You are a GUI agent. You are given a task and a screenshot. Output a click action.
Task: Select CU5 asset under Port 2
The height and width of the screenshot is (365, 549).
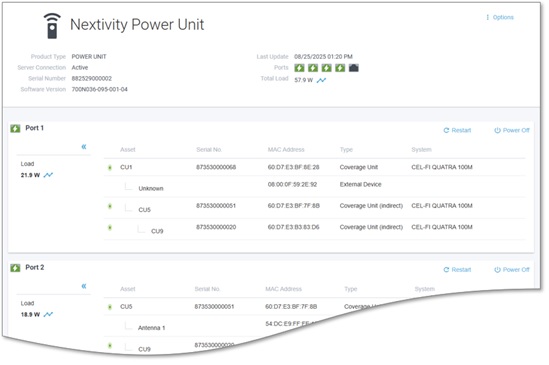point(126,307)
